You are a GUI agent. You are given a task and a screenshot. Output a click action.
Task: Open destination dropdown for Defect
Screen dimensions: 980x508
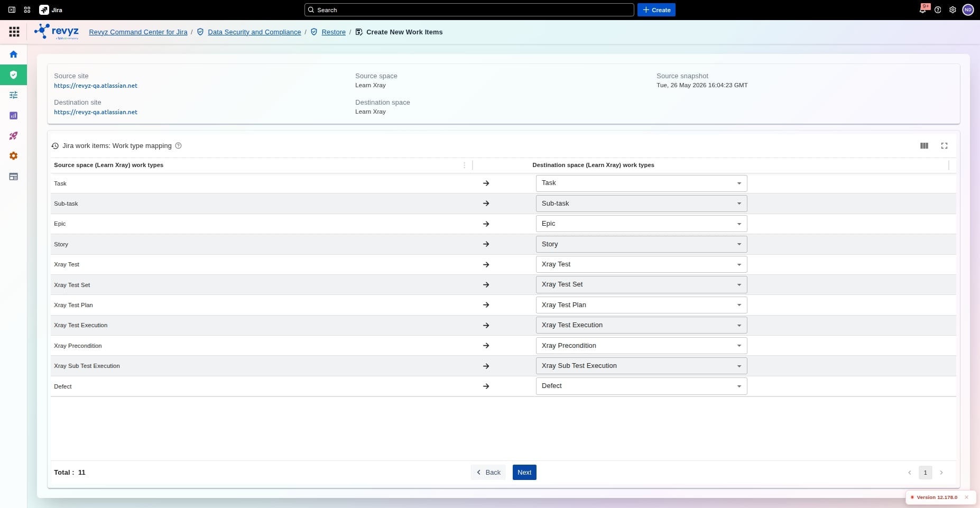click(x=641, y=386)
